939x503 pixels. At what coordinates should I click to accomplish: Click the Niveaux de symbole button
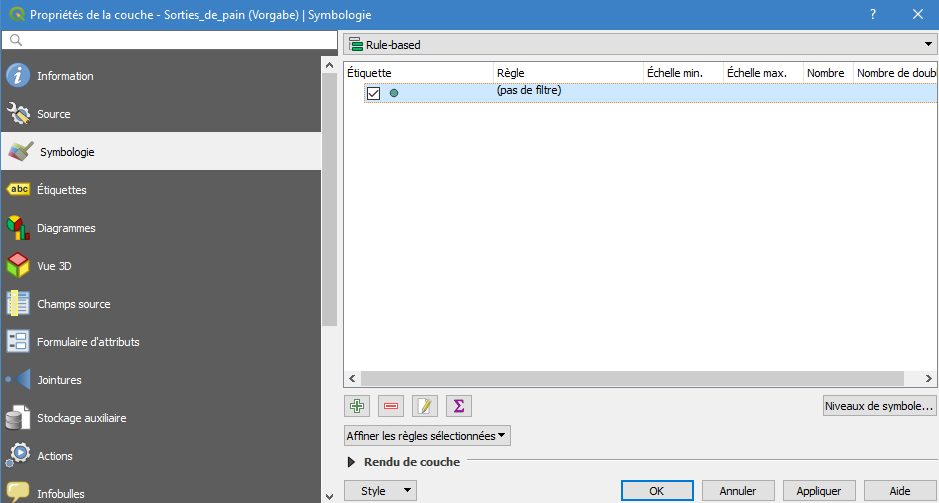coord(878,406)
